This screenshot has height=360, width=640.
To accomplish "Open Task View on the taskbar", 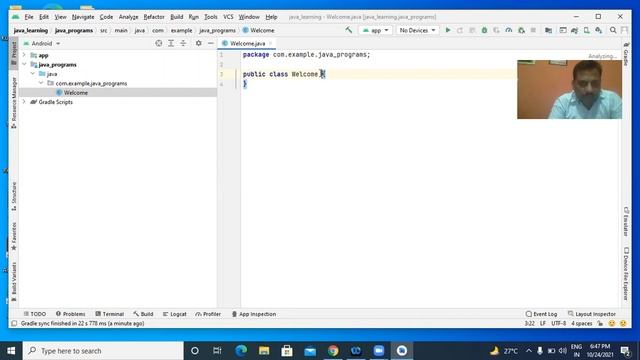I will click(x=217, y=351).
